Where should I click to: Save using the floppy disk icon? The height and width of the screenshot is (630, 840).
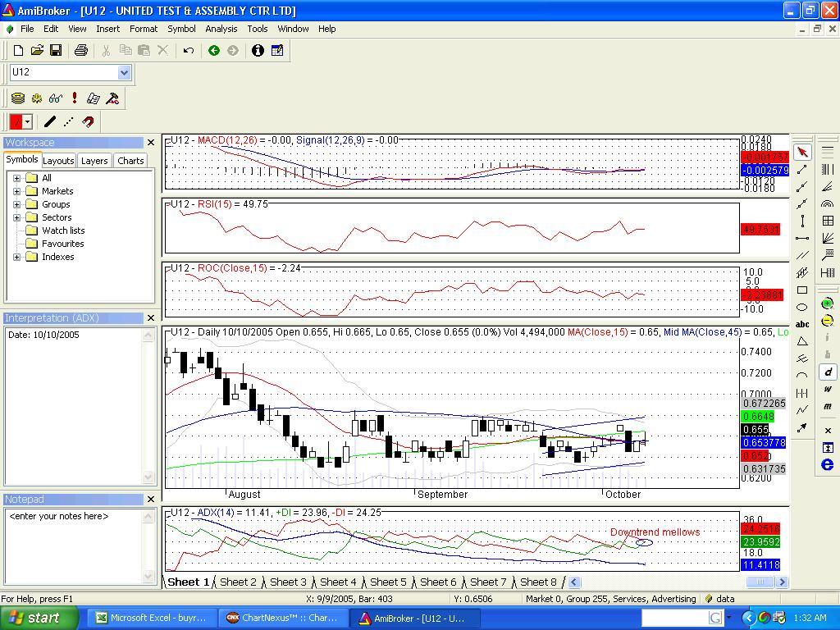pos(55,50)
